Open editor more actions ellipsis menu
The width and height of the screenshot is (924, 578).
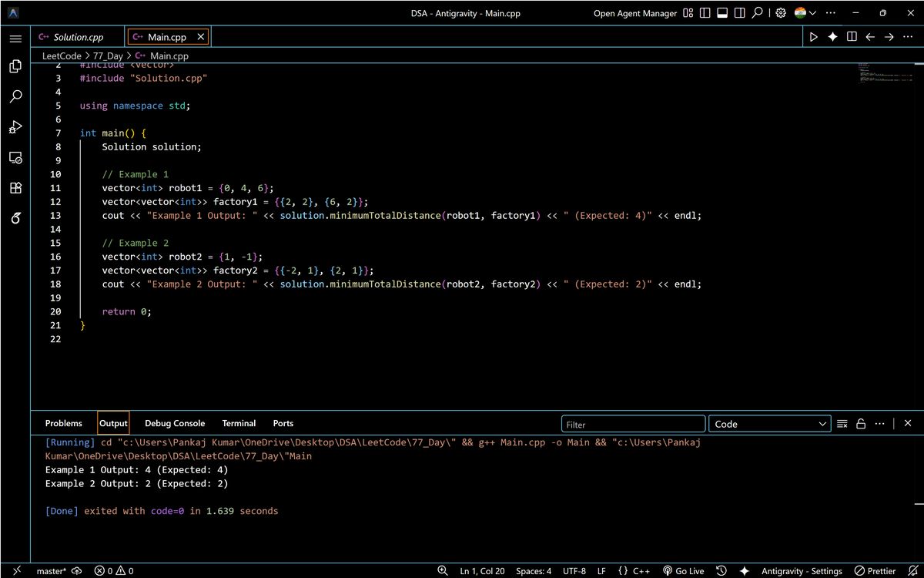click(907, 37)
